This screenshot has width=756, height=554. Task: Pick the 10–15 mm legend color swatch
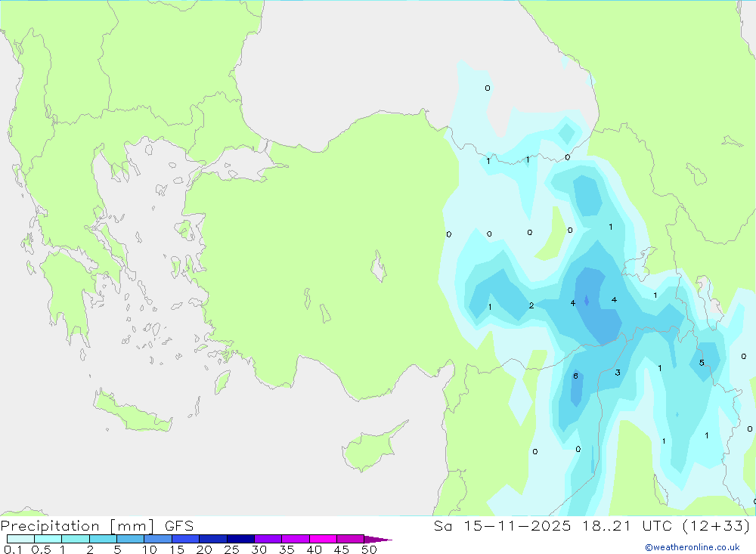pos(158,539)
